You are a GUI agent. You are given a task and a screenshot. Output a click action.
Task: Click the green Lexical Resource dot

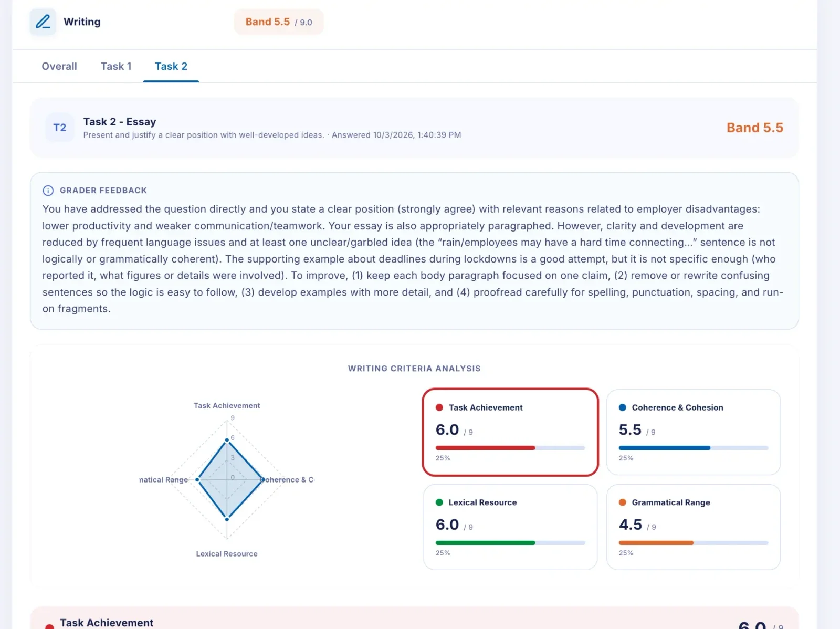coord(439,502)
